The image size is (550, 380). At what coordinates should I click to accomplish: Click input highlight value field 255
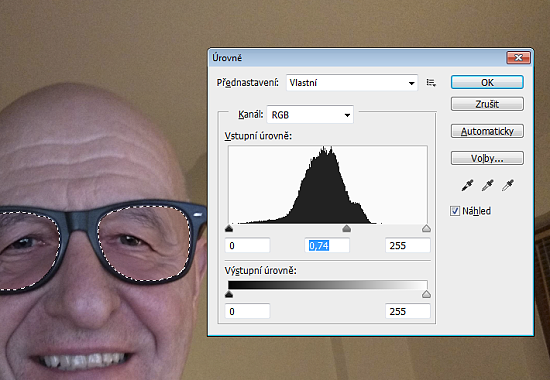coord(408,246)
